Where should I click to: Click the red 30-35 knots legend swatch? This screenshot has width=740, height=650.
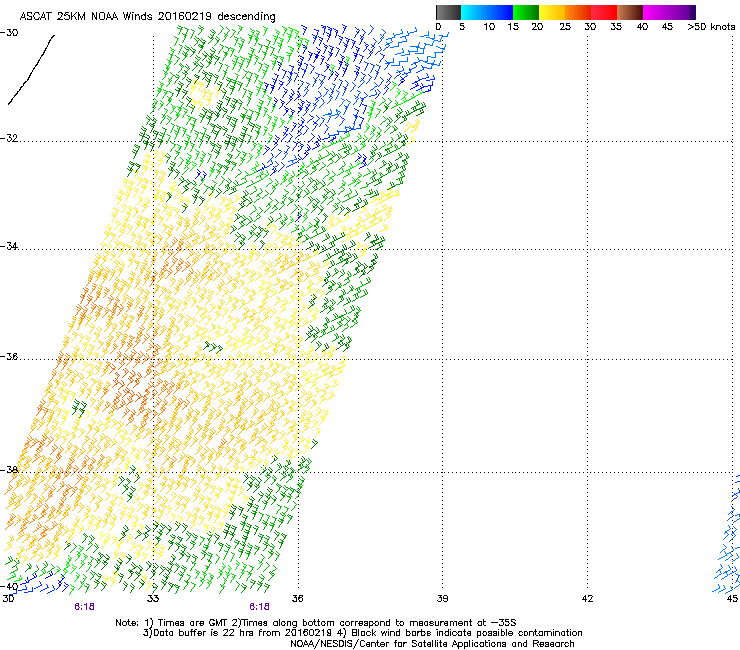[604, 12]
